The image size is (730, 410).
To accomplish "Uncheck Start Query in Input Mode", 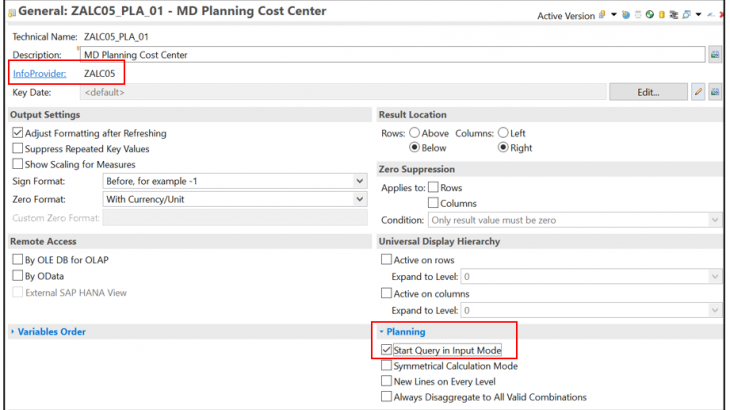I will pyautogui.click(x=387, y=350).
